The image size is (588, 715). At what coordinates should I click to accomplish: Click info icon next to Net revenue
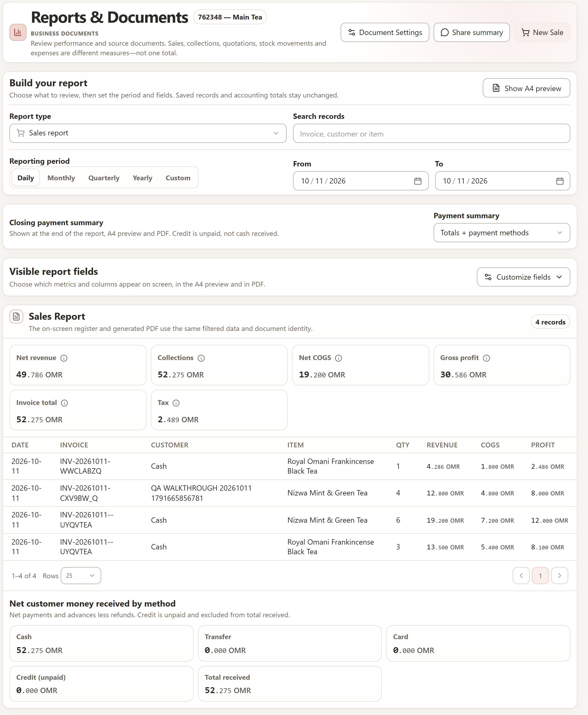[x=64, y=358]
